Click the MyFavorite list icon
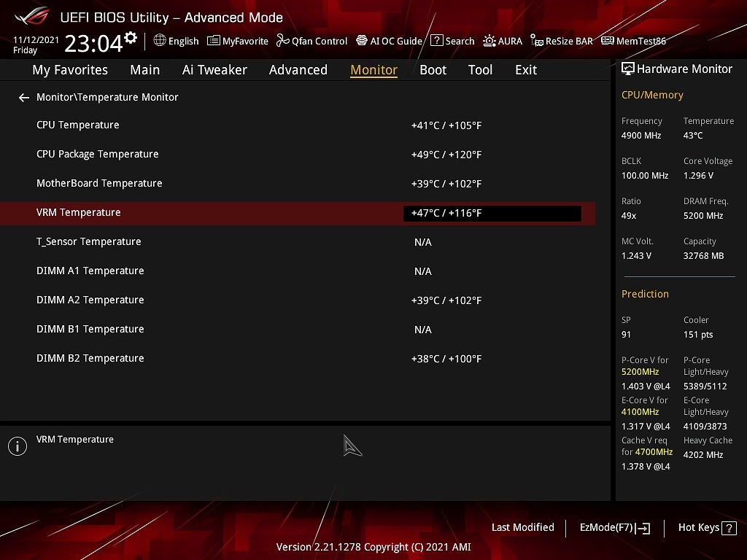 214,41
